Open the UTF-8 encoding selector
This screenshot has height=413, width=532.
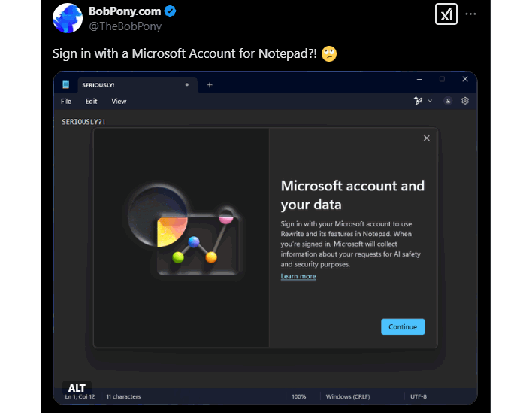(419, 396)
